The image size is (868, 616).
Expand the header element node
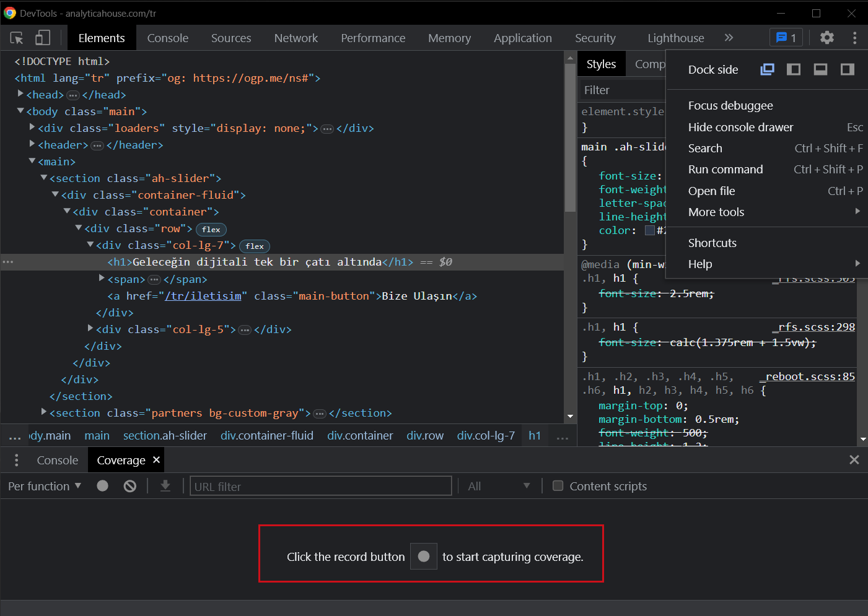click(32, 144)
